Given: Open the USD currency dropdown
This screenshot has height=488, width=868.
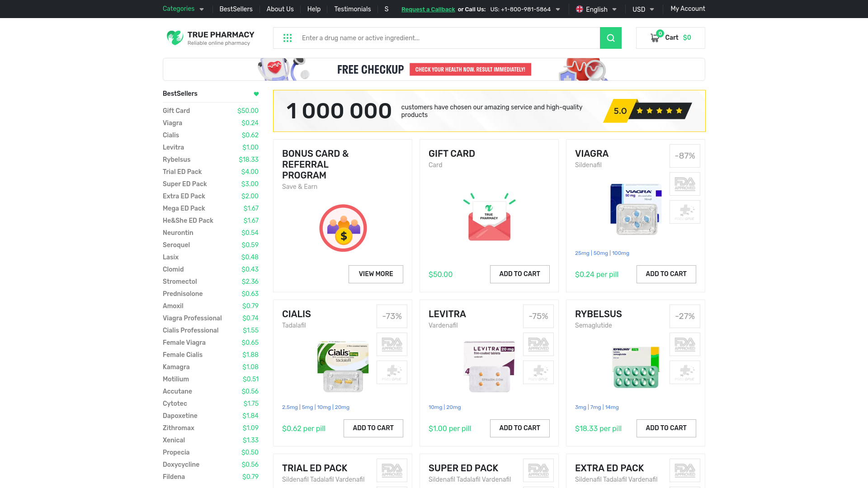Looking at the screenshot, I should 643,9.
